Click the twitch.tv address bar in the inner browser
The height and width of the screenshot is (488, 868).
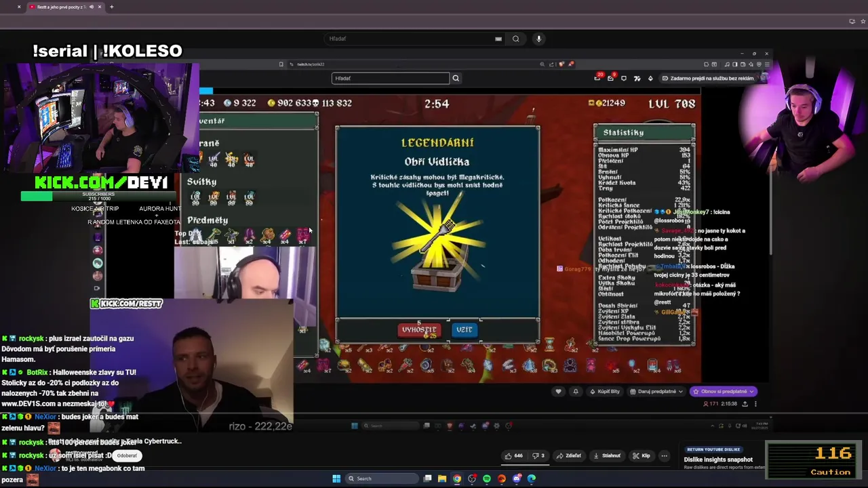click(x=414, y=64)
